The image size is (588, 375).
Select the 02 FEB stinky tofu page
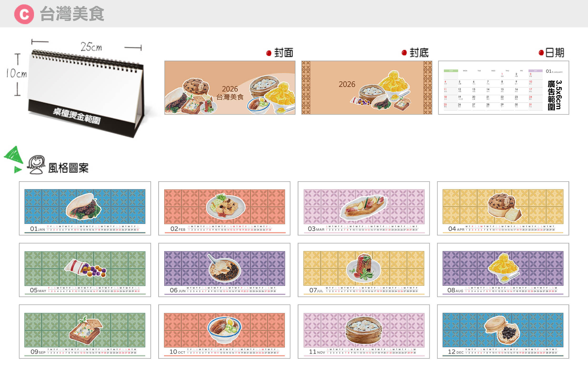tap(224, 208)
